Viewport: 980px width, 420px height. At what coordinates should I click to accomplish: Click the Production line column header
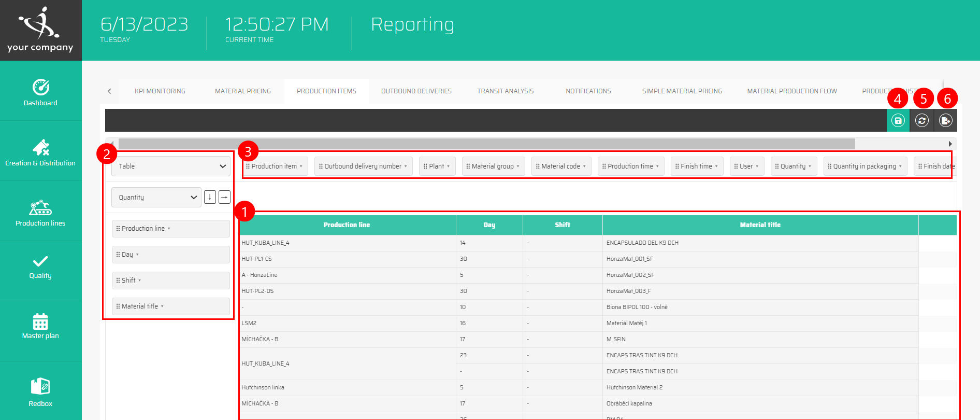point(347,225)
